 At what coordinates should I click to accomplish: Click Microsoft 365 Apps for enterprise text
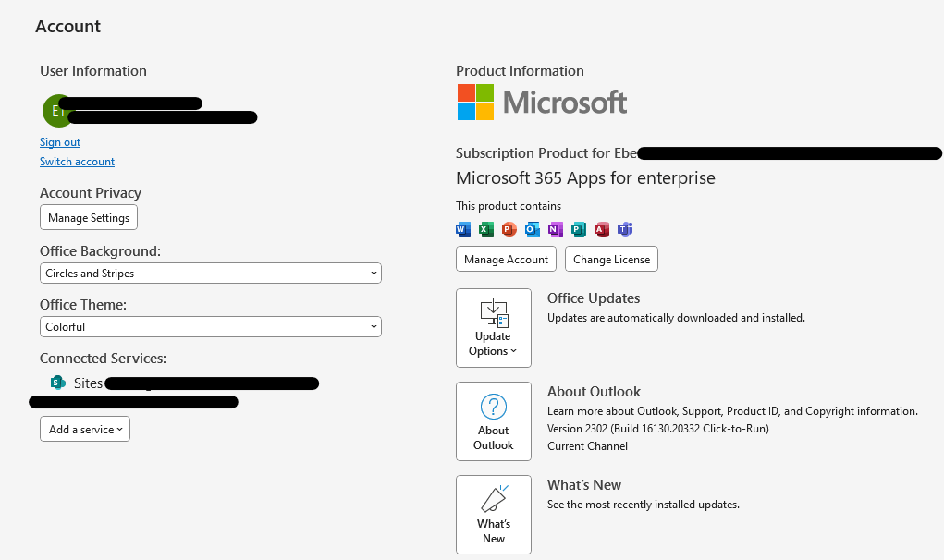pyautogui.click(x=586, y=178)
